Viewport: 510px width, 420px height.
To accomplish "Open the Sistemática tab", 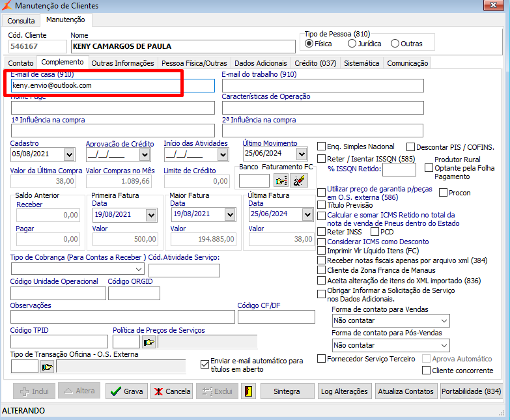I will coord(361,63).
